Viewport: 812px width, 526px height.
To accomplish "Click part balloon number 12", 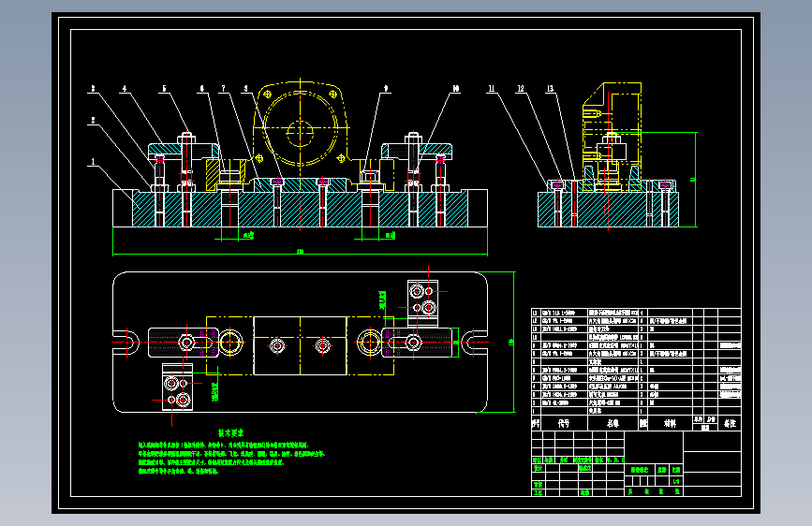I will click(521, 89).
